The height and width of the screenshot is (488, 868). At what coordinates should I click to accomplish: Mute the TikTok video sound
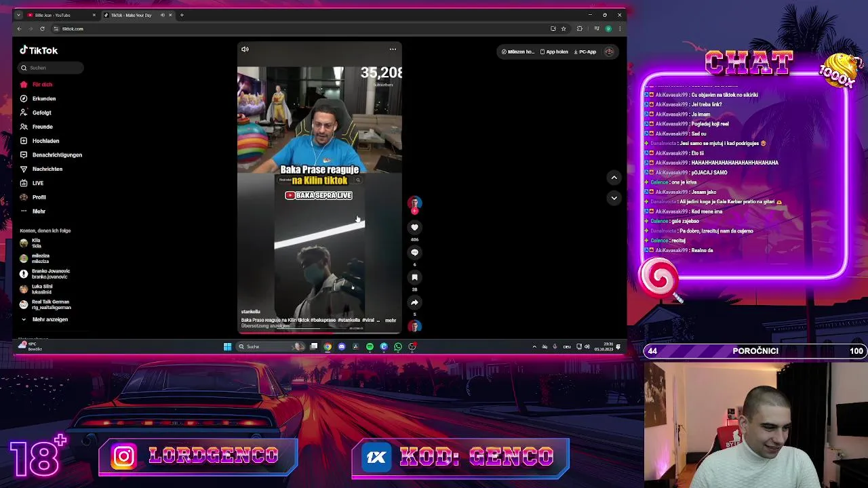tap(245, 49)
